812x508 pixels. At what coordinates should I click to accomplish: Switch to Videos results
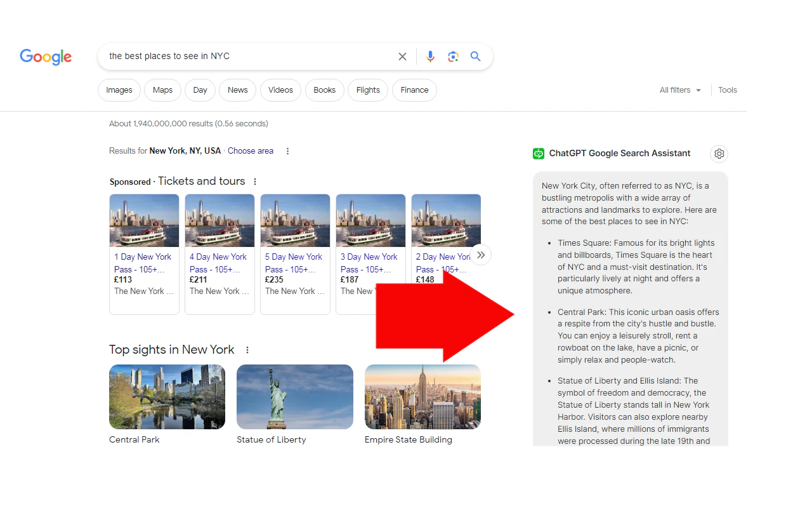280,90
